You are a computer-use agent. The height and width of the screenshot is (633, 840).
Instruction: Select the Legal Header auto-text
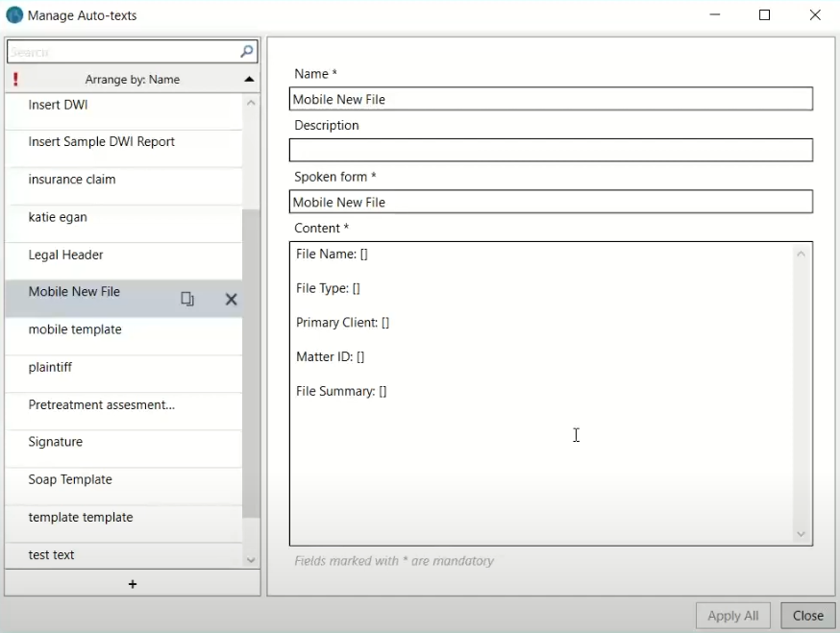click(66, 256)
